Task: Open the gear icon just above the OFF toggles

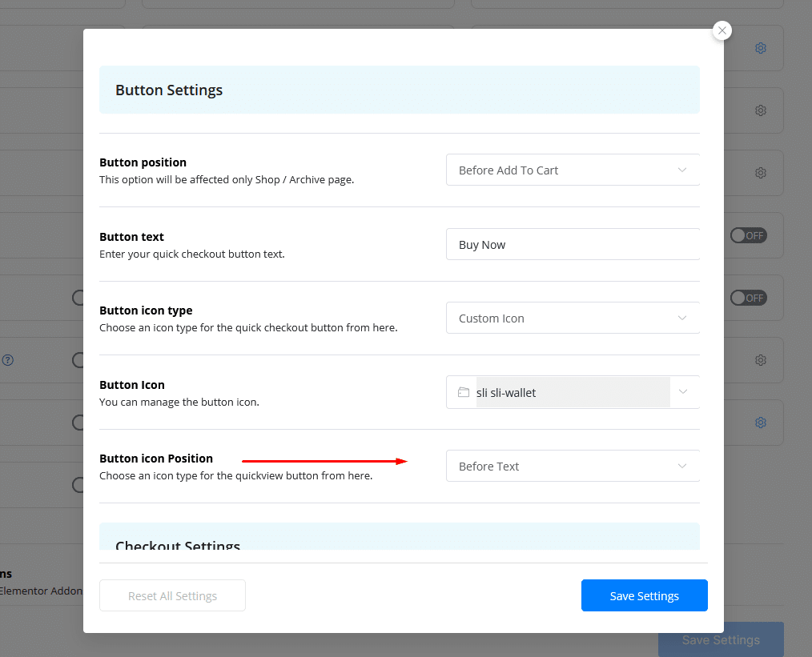Action: tap(761, 173)
